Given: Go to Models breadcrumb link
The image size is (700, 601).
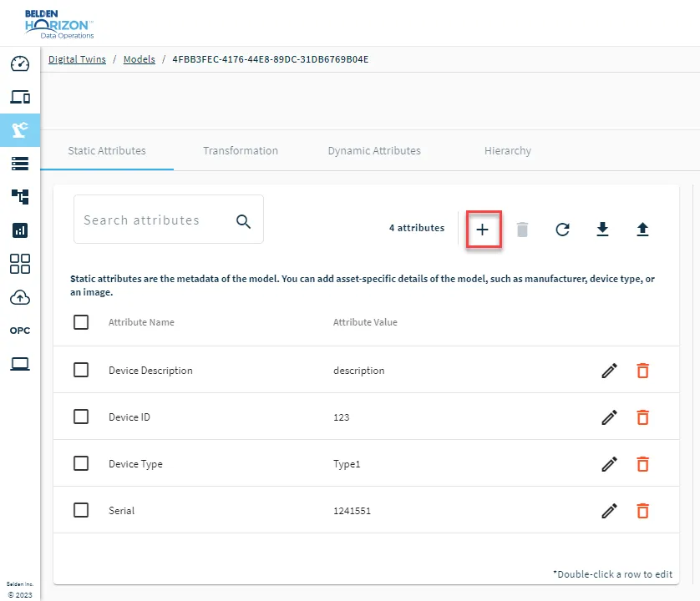Looking at the screenshot, I should (x=139, y=59).
